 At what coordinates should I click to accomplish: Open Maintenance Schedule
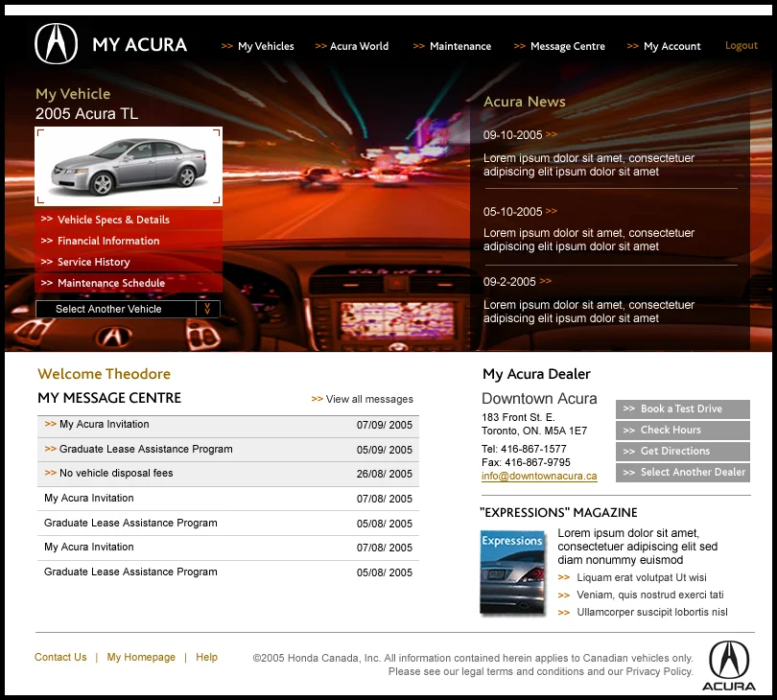pos(129,283)
